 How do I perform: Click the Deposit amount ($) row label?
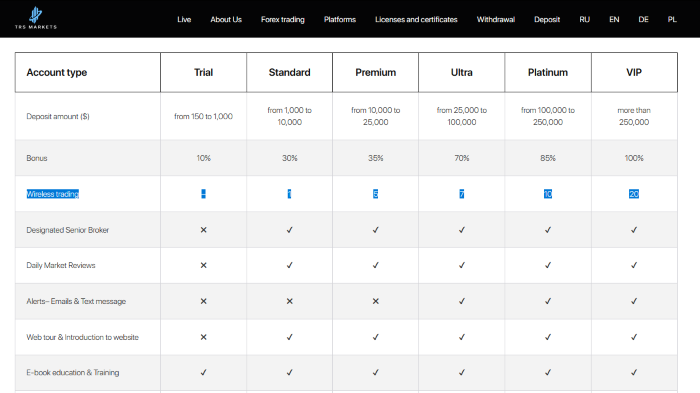pos(58,117)
